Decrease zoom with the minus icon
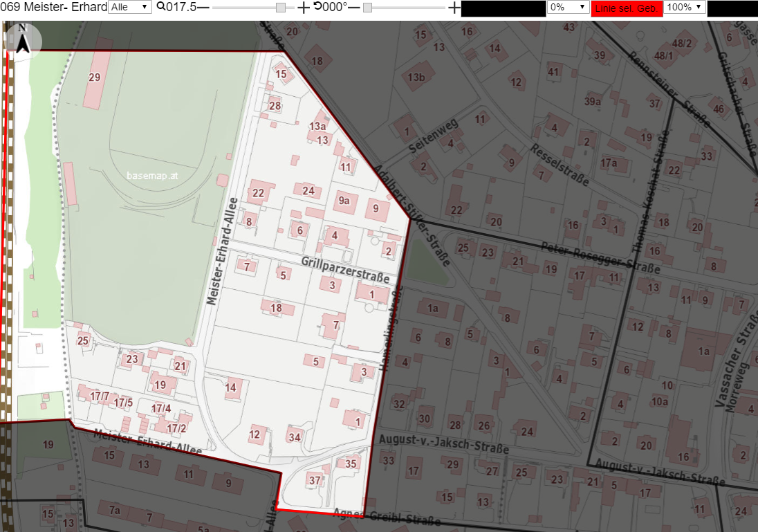Viewport: 758px width, 532px height. (203, 7)
